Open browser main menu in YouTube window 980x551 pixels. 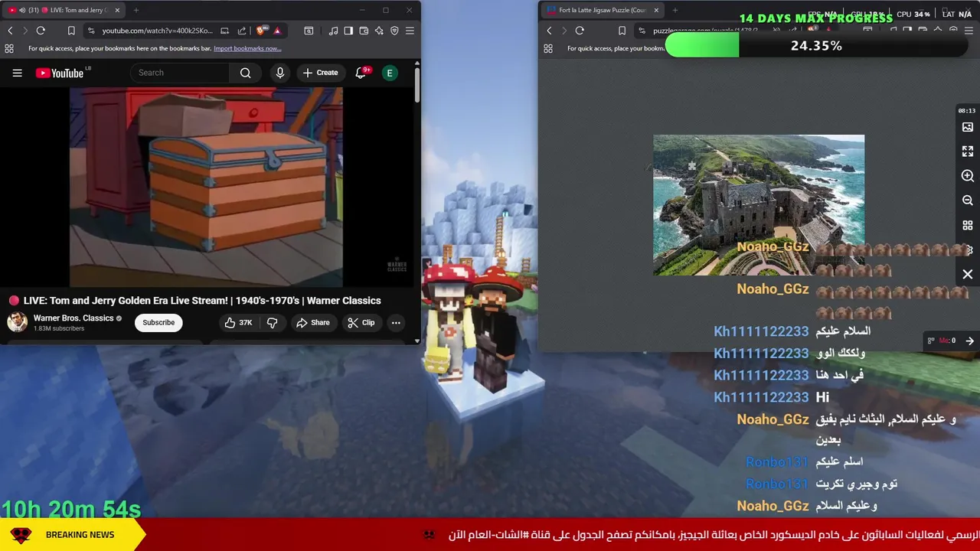410,31
